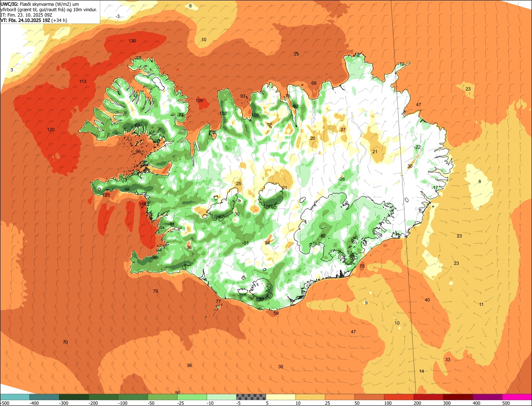Click the magenta legend segment right of 500
The height and width of the screenshot is (406, 532).
pyautogui.click(x=517, y=397)
